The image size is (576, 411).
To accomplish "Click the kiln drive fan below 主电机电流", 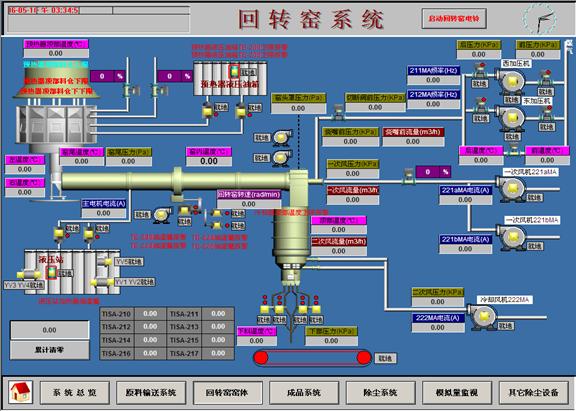I will point(162,215).
